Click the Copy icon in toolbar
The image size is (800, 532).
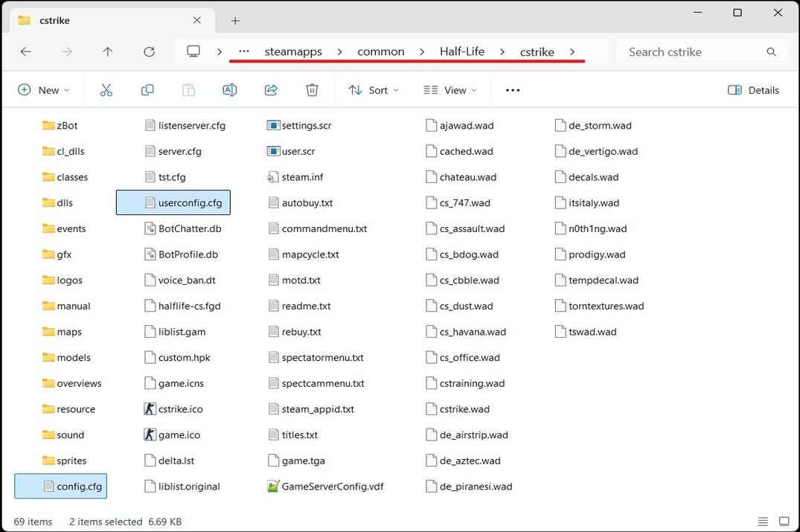[147, 90]
